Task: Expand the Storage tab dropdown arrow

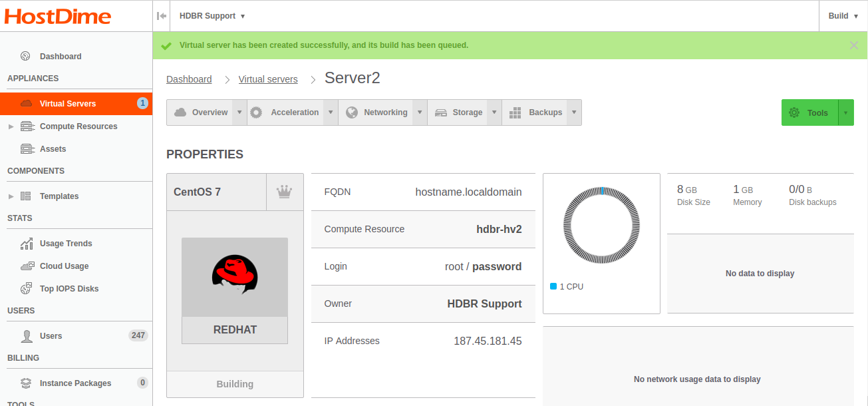Action: 494,112
